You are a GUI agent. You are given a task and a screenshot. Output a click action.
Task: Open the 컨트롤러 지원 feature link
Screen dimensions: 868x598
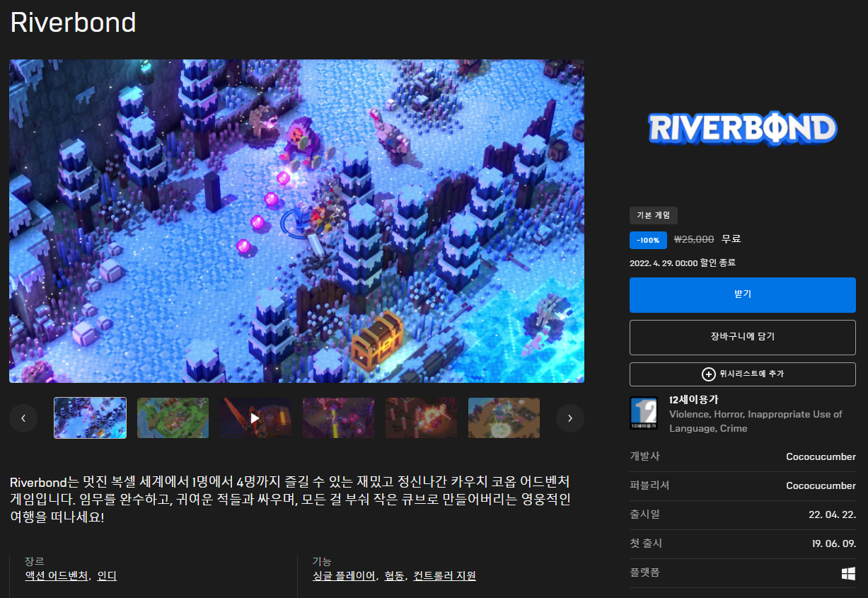[444, 576]
